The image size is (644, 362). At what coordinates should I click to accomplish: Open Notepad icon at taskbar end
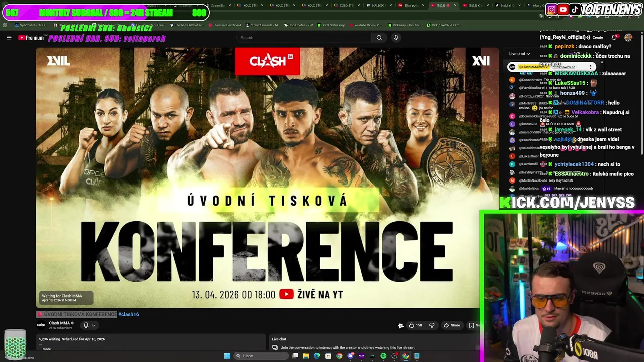click(x=417, y=356)
